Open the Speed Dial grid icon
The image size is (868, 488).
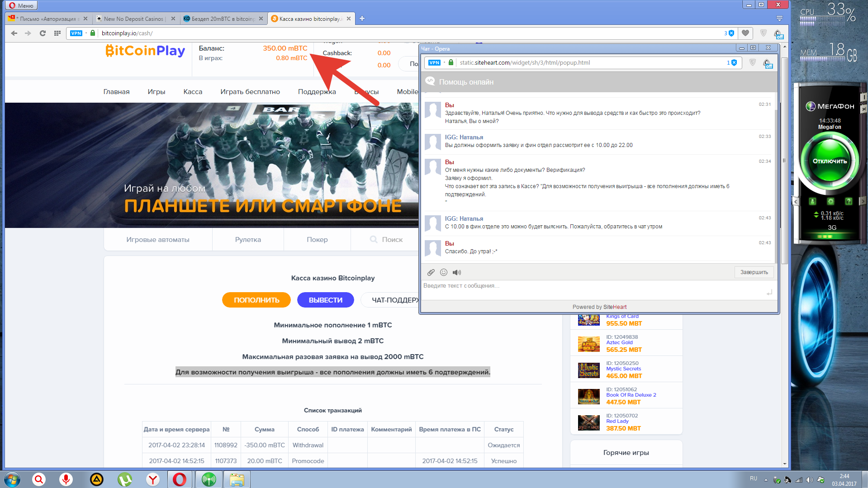click(57, 33)
